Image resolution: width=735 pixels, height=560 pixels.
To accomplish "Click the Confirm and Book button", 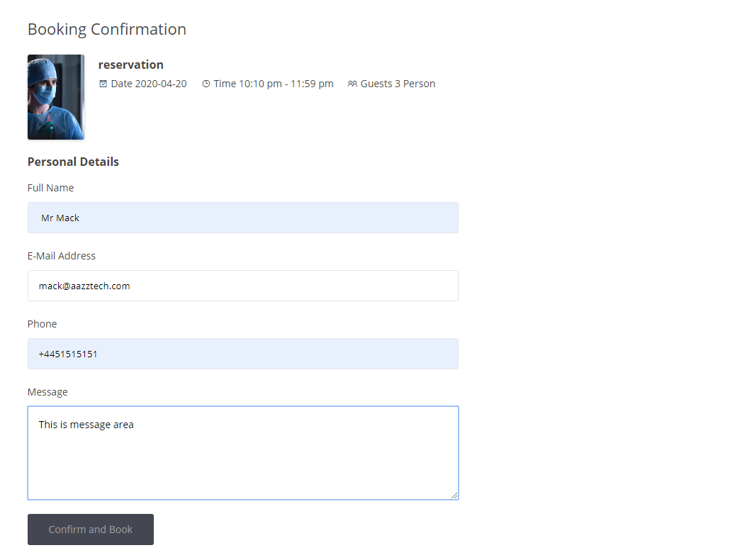I will click(x=91, y=530).
